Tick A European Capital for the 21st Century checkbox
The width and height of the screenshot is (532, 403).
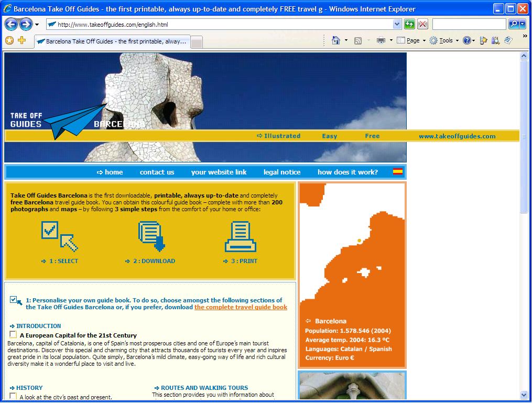tap(13, 334)
